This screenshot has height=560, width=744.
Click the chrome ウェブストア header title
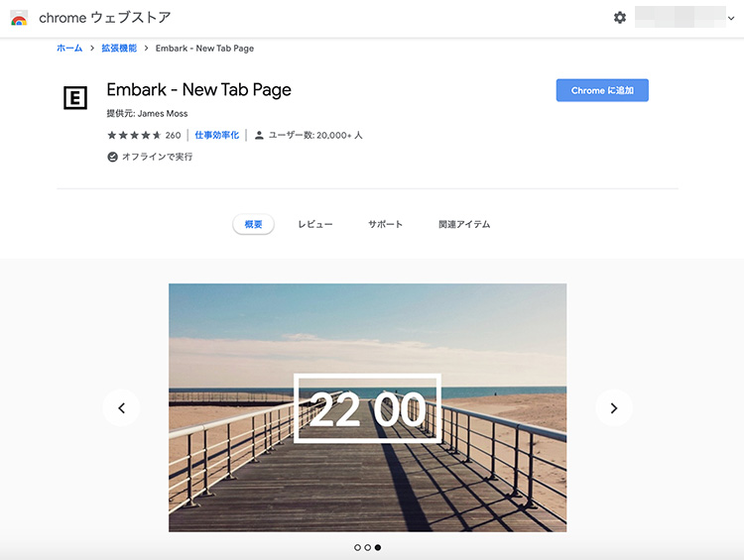[x=105, y=18]
